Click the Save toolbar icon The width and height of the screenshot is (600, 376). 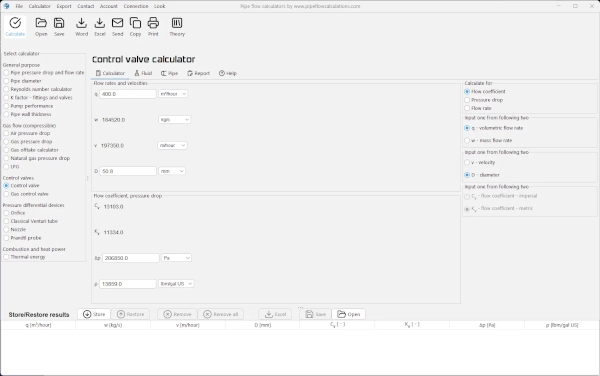click(59, 26)
